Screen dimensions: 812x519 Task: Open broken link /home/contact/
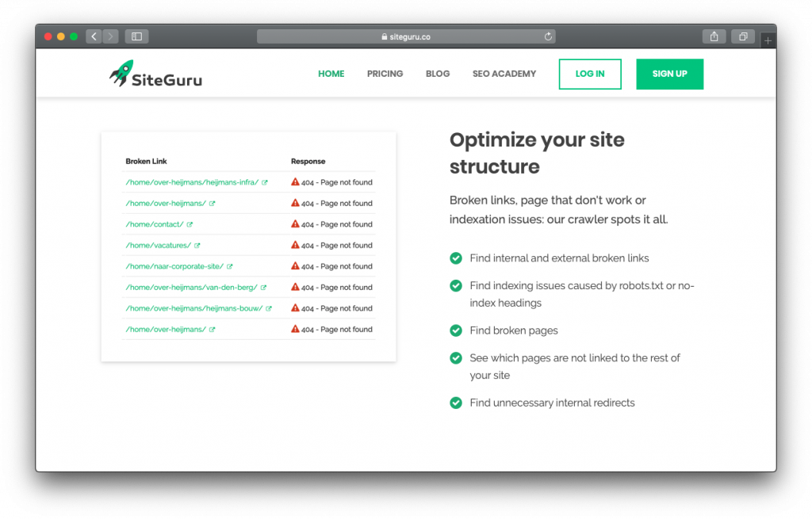point(155,224)
